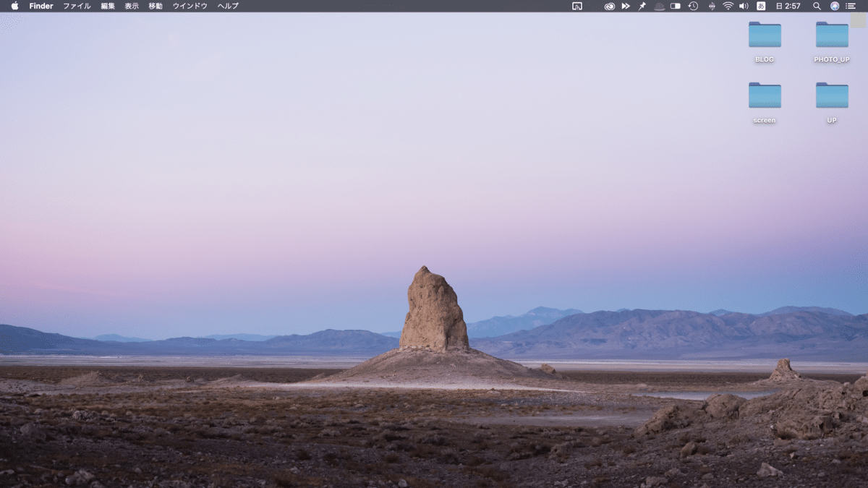Open the Wi-Fi status menu
This screenshot has width=868, height=488.
tap(728, 6)
